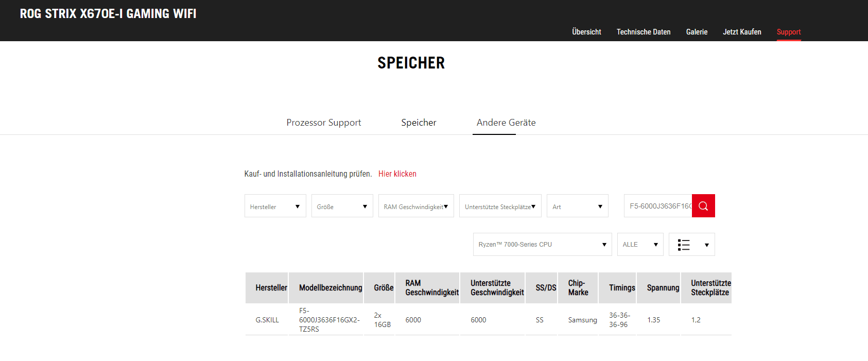Expand the RAM Geschwindigkeit dropdown
The image size is (868, 361).
point(415,206)
